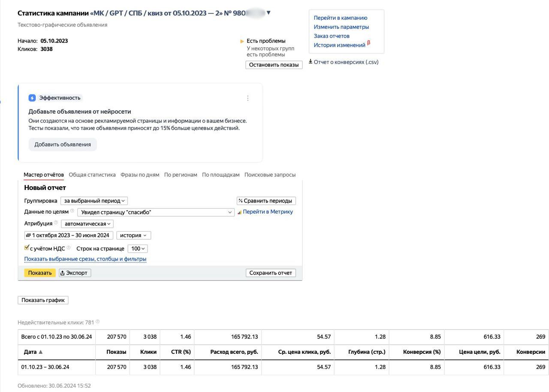Open the Поисковые запросы tab
The width and height of the screenshot is (549, 392).
tap(270, 175)
